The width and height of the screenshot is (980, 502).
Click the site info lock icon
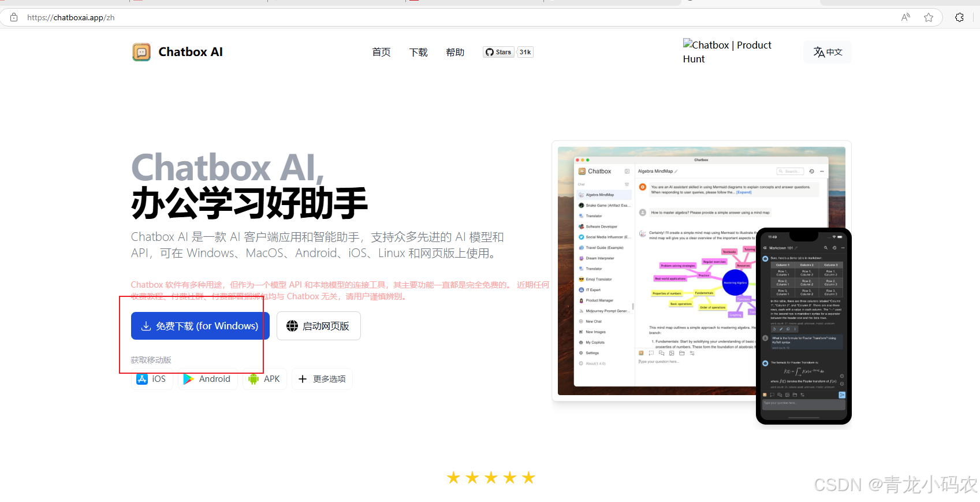click(14, 17)
